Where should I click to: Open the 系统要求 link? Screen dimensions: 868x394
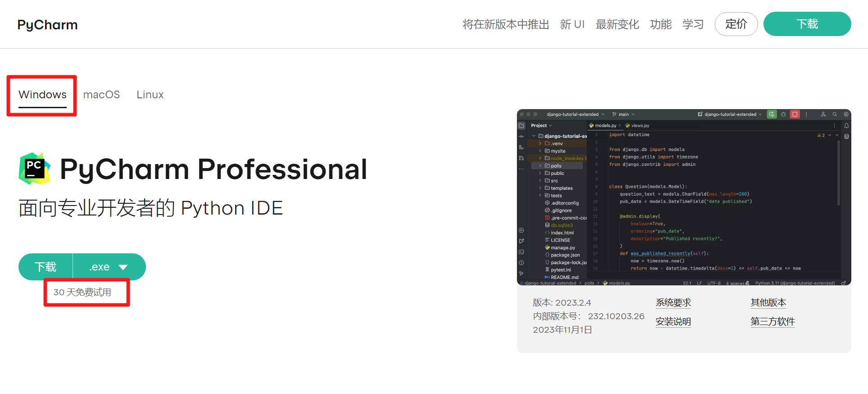tap(673, 302)
